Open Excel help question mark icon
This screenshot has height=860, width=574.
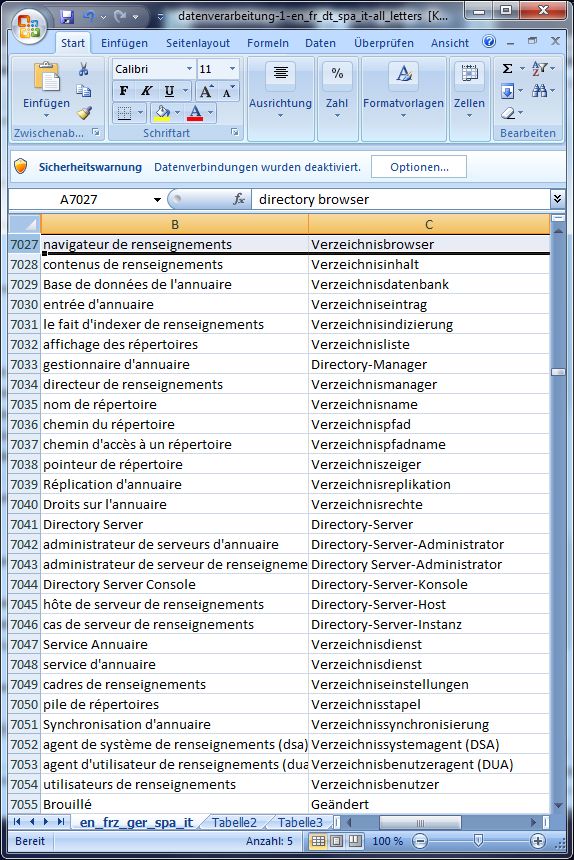point(489,41)
